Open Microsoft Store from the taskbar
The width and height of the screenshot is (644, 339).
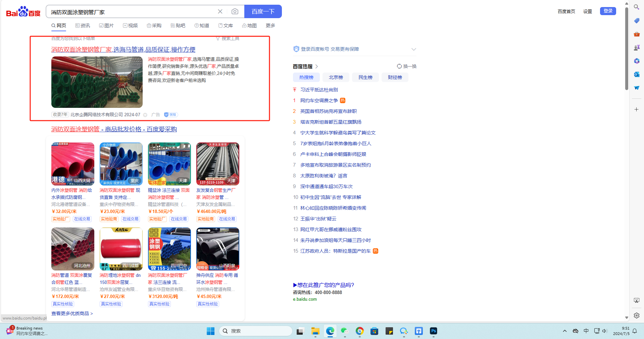(374, 331)
